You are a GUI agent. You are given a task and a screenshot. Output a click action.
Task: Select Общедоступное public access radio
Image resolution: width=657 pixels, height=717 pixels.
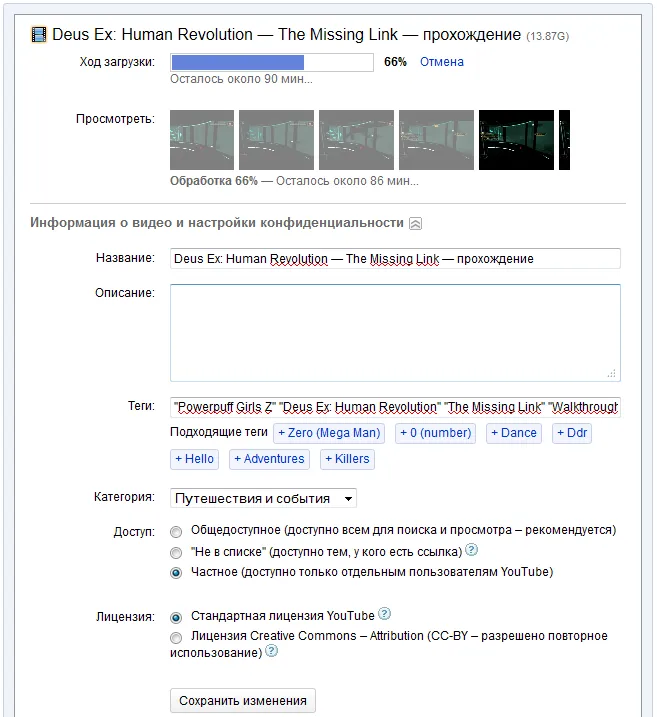click(x=176, y=531)
